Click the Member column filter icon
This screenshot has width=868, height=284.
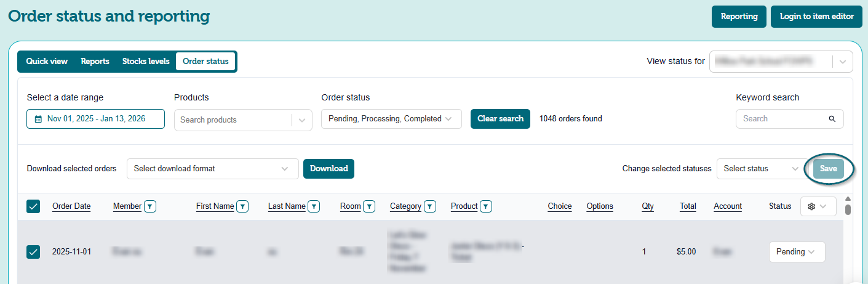(x=150, y=206)
